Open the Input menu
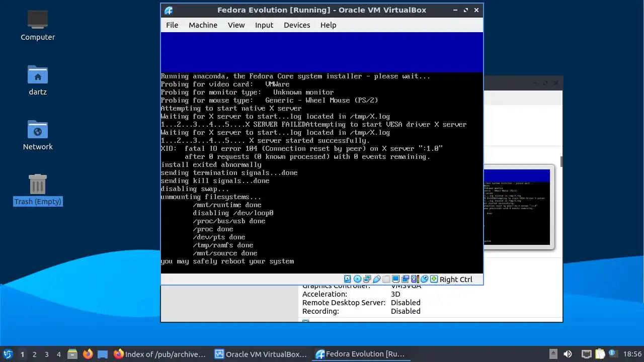Screen dimensions: 644x362 [x=264, y=25]
